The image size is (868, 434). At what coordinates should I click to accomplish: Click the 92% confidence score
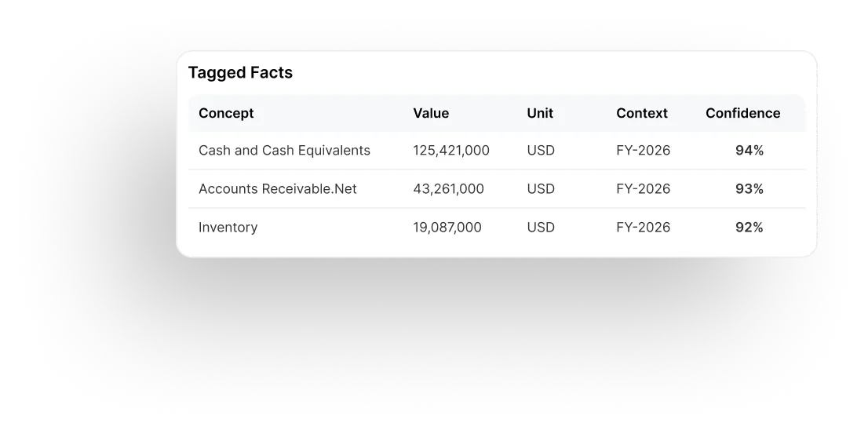tap(749, 228)
